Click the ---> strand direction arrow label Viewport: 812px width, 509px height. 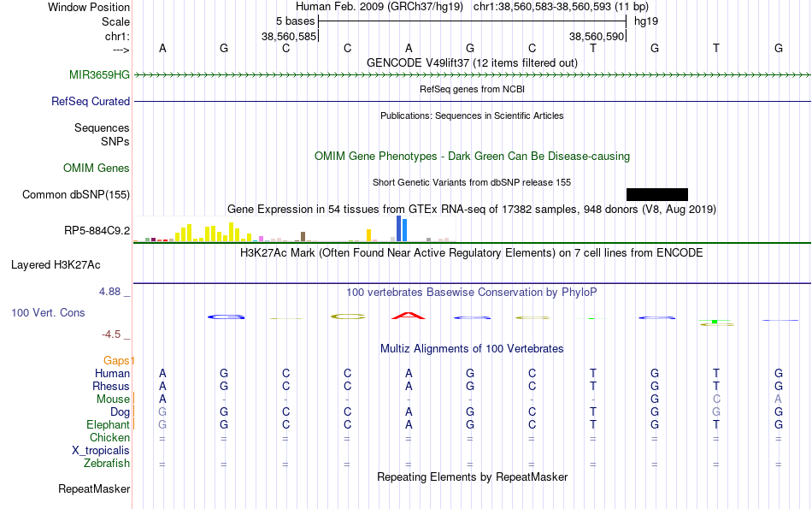(x=121, y=50)
